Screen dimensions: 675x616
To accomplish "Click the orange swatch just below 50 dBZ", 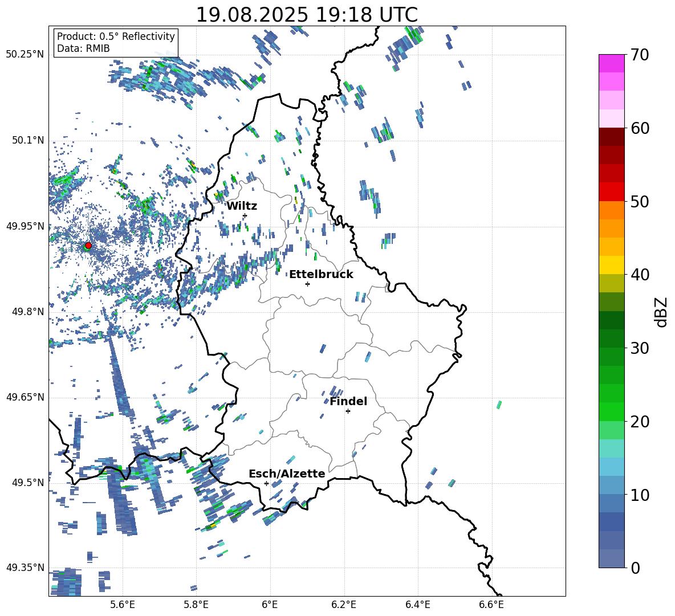I will coord(612,210).
